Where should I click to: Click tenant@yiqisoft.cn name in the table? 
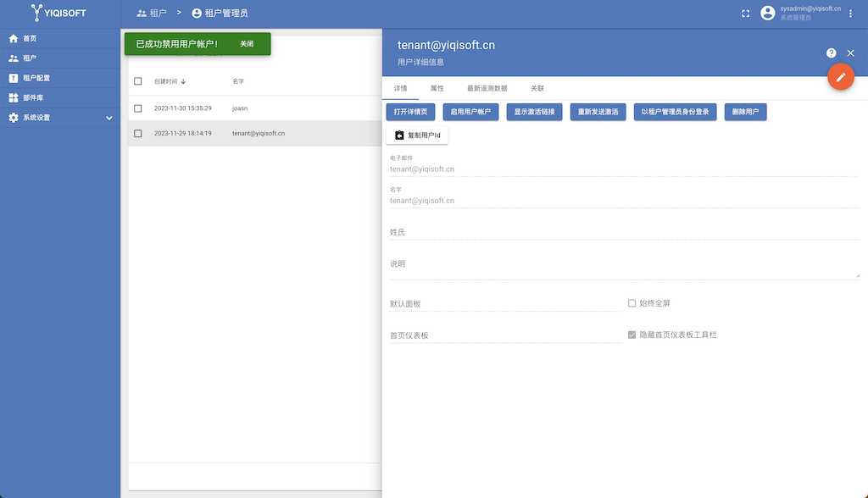pos(259,133)
